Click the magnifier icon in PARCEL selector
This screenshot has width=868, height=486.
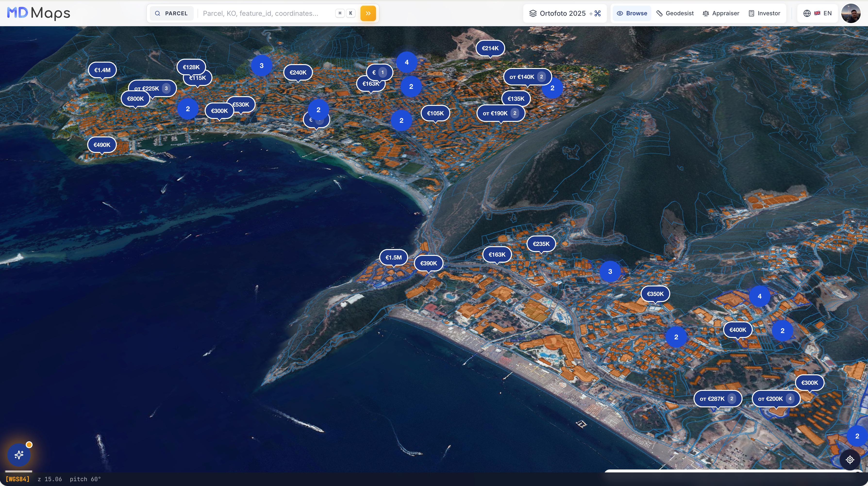click(x=157, y=14)
